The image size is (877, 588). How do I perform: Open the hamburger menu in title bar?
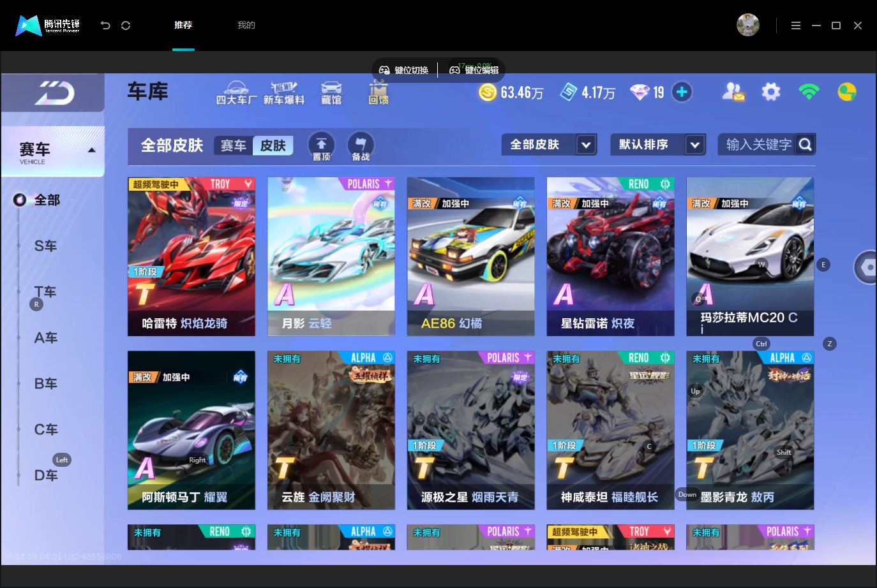point(796,26)
